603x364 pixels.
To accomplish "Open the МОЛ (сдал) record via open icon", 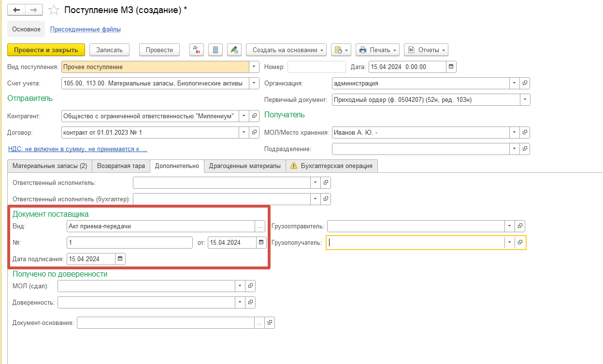I will (251, 286).
